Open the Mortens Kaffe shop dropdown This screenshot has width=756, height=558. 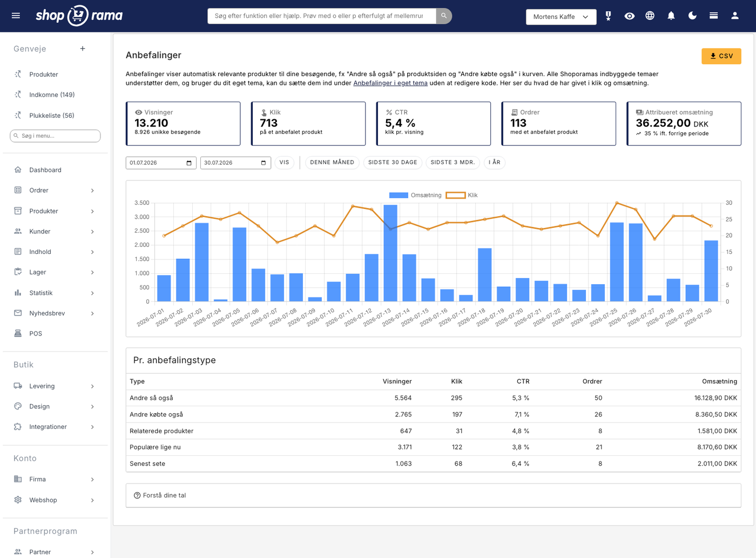(x=561, y=17)
